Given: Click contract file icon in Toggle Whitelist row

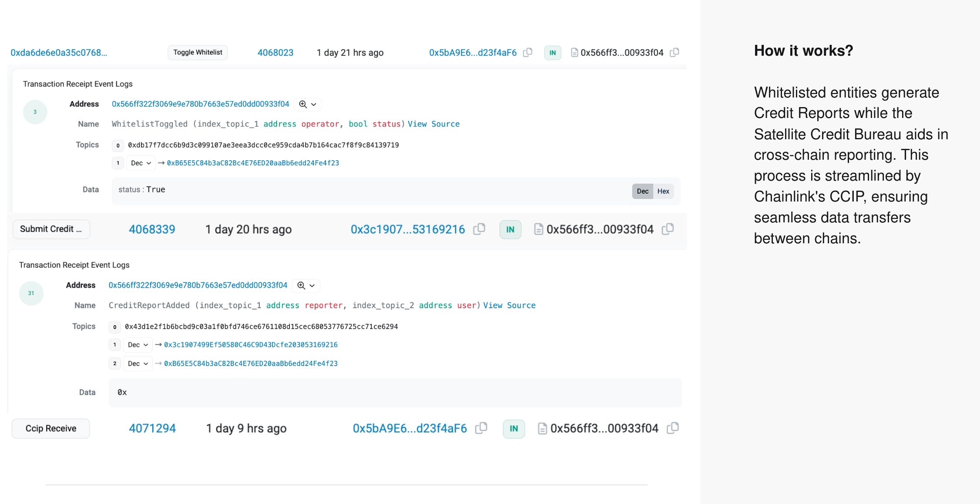Looking at the screenshot, I should pyautogui.click(x=574, y=53).
